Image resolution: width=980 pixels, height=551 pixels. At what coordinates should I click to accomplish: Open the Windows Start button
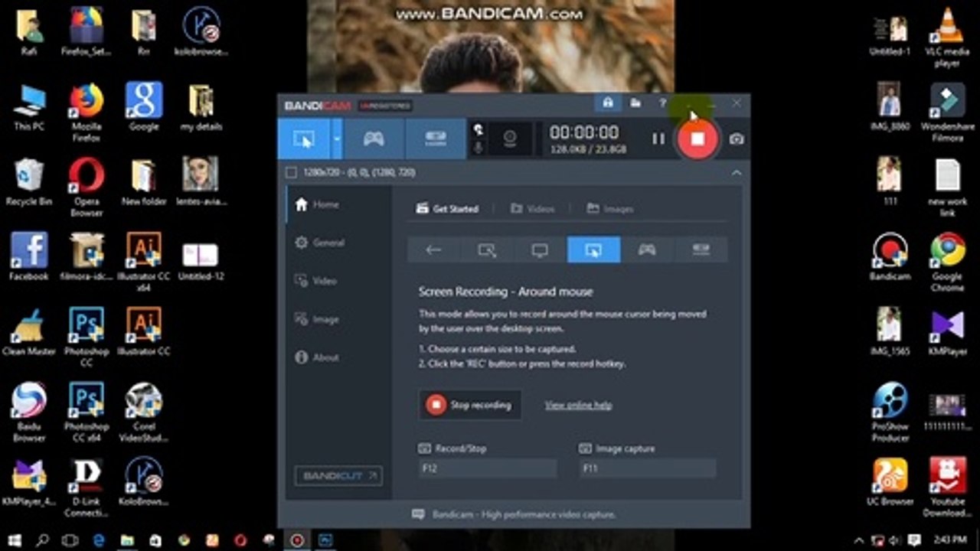click(x=14, y=540)
